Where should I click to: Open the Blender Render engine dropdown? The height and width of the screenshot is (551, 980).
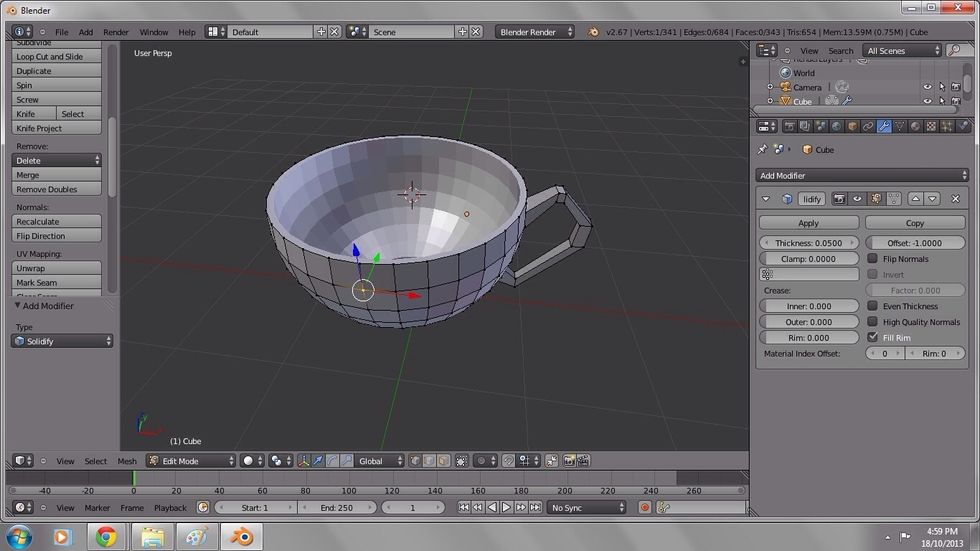(x=534, y=32)
